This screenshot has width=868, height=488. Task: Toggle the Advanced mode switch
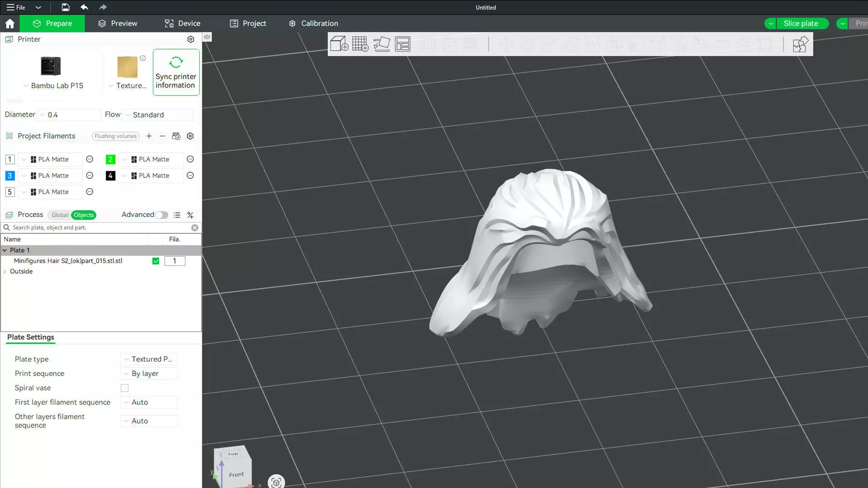pos(162,215)
